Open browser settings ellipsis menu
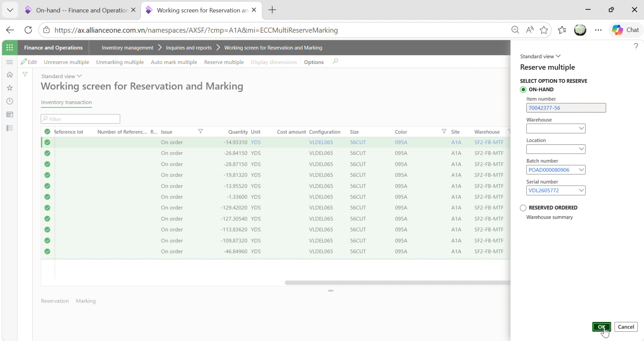The width and height of the screenshot is (644, 341). click(x=598, y=30)
